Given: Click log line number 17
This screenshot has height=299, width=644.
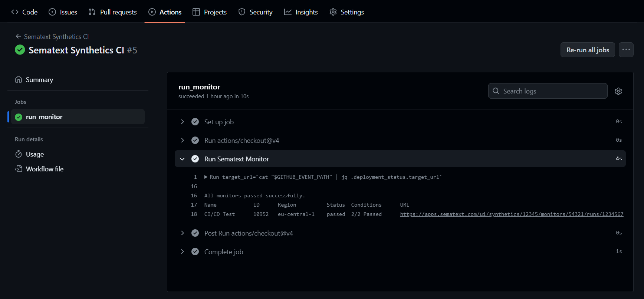Looking at the screenshot, I should point(194,205).
